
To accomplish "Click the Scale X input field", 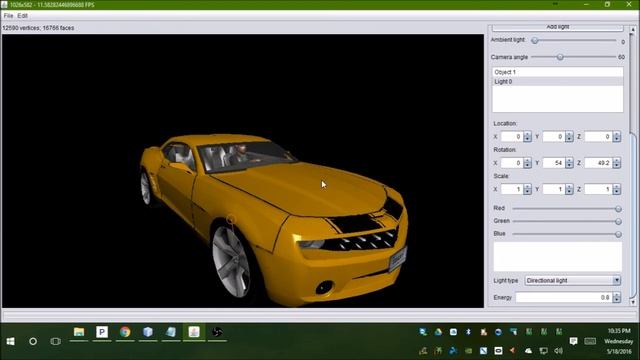I will pos(511,189).
